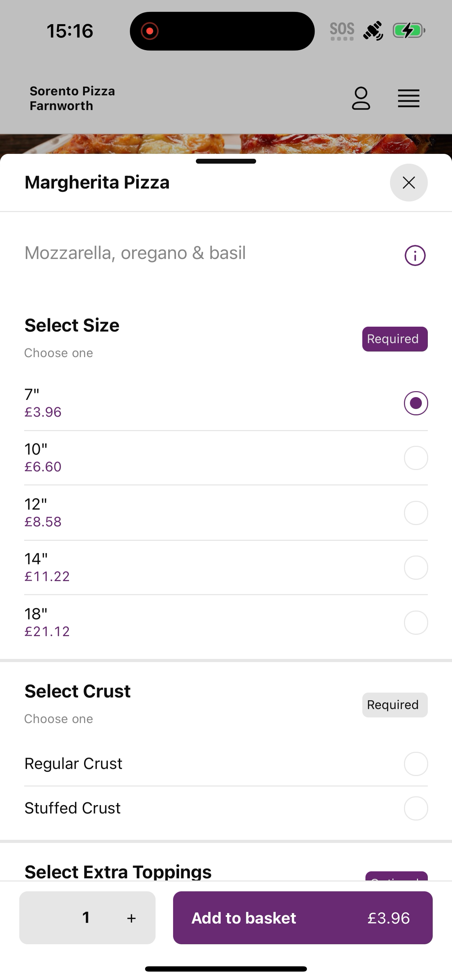Pick the 18" size radio button
Viewport: 452px width, 980px height.
[x=416, y=623]
